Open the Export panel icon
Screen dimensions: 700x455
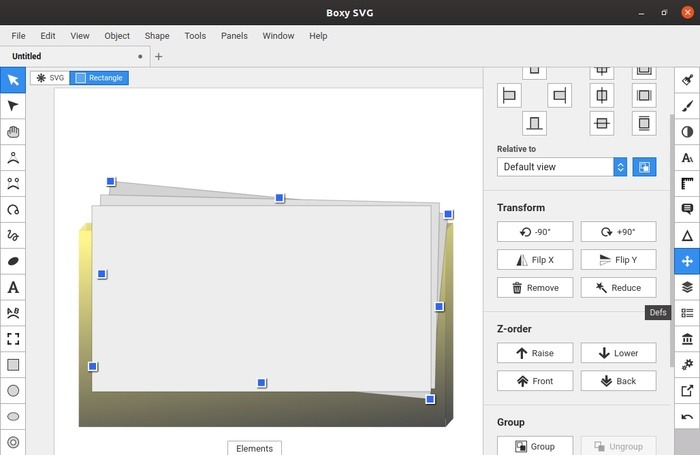click(687, 391)
